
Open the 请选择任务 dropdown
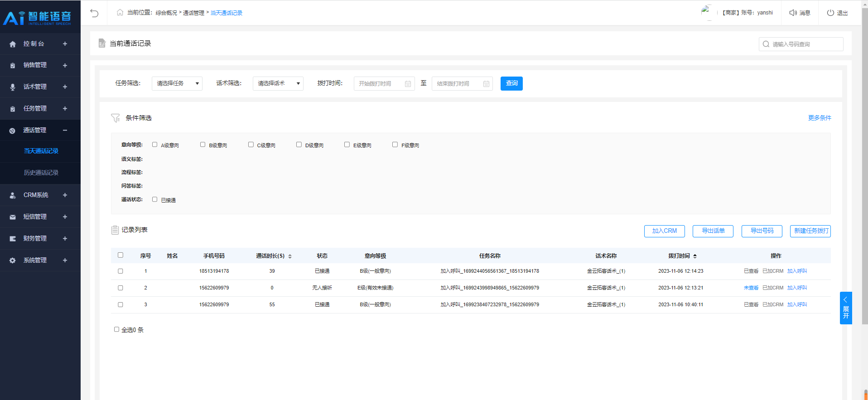[177, 83]
